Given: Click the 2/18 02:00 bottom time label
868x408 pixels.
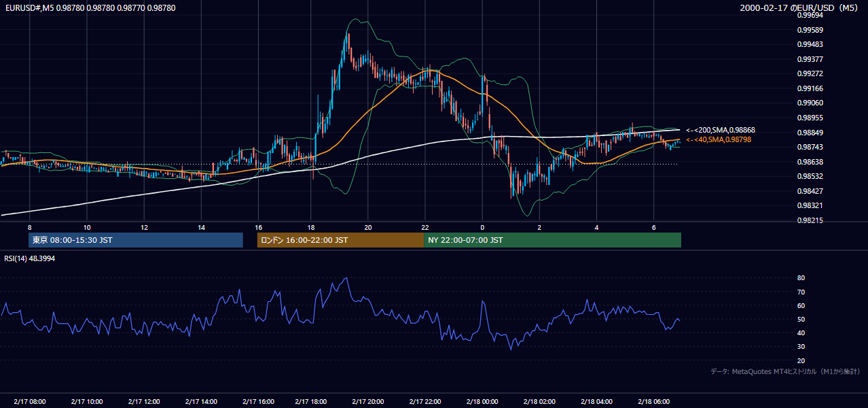Looking at the screenshot, I should 539,402.
